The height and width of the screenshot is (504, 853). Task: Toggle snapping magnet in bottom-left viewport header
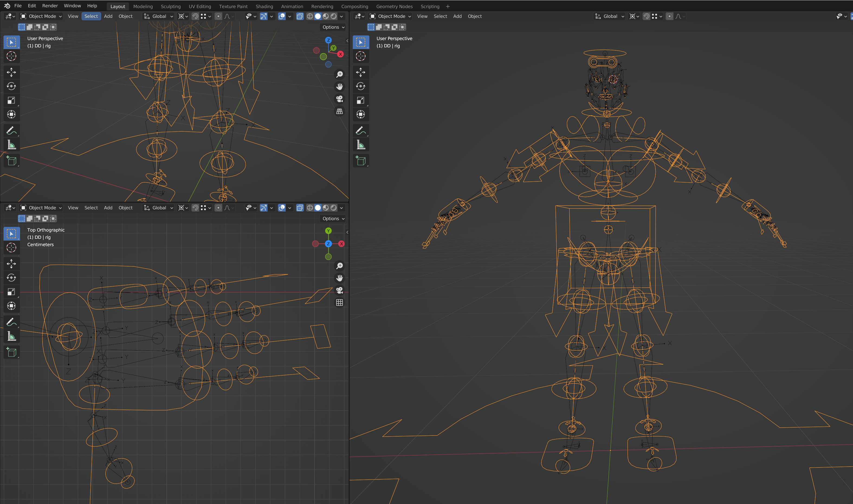tap(195, 208)
